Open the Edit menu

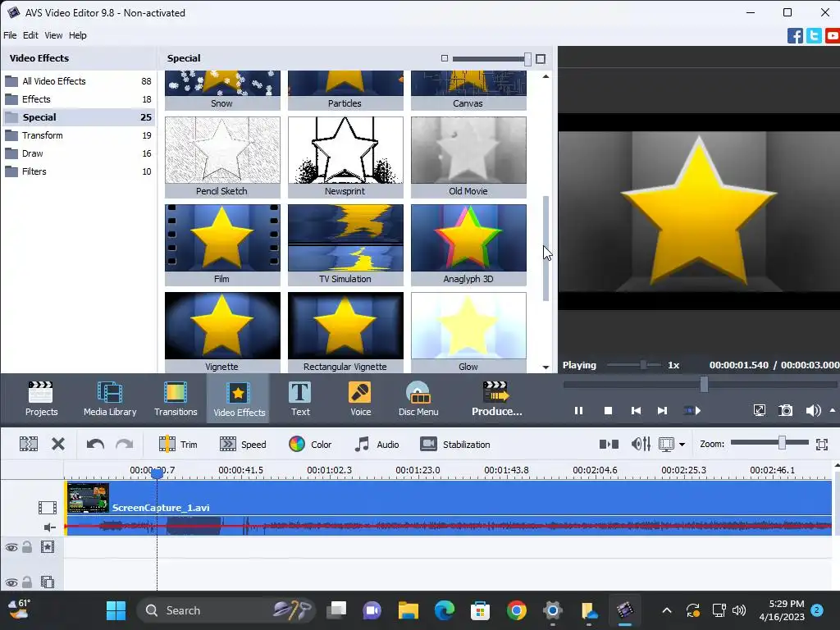click(x=30, y=35)
